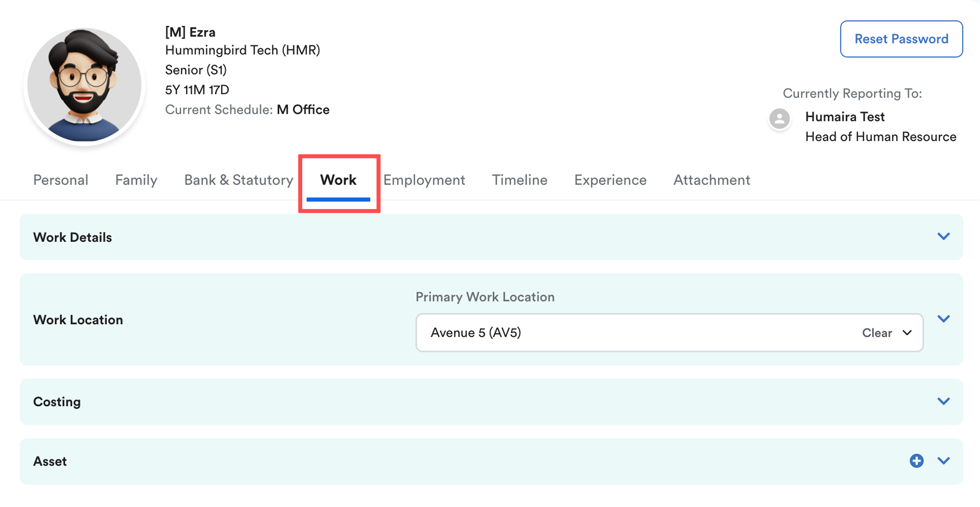The height and width of the screenshot is (507, 980).
Task: Click the add asset plus icon
Action: coord(916,461)
